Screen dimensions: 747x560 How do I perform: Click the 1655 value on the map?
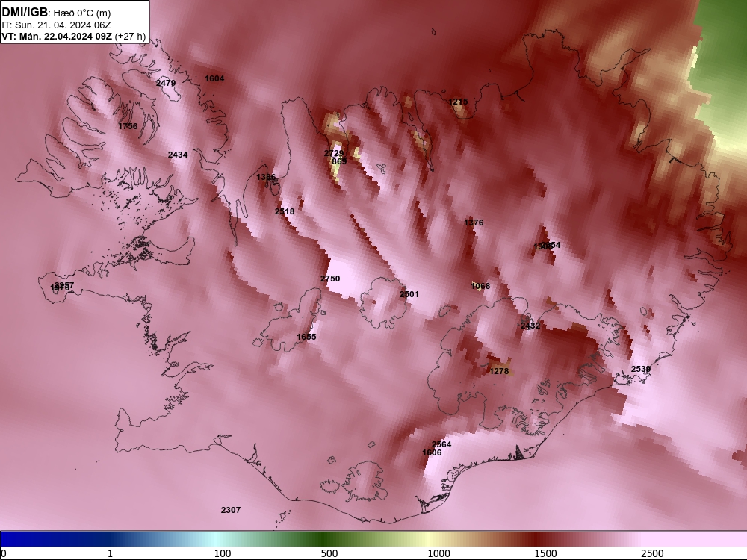click(306, 337)
